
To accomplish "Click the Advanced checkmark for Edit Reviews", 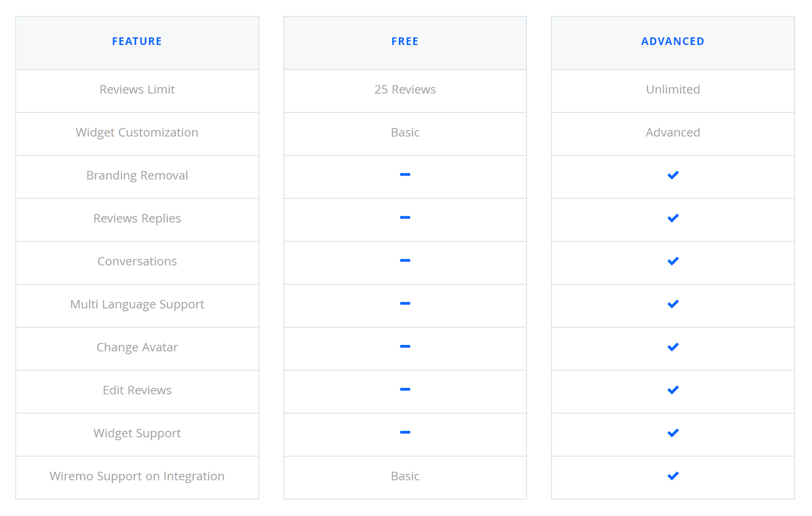I will [672, 390].
